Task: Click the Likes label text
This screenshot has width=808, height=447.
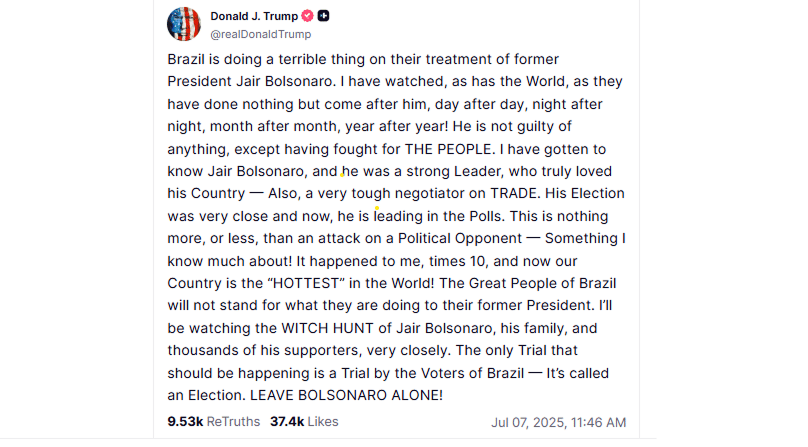Action: click(x=323, y=422)
